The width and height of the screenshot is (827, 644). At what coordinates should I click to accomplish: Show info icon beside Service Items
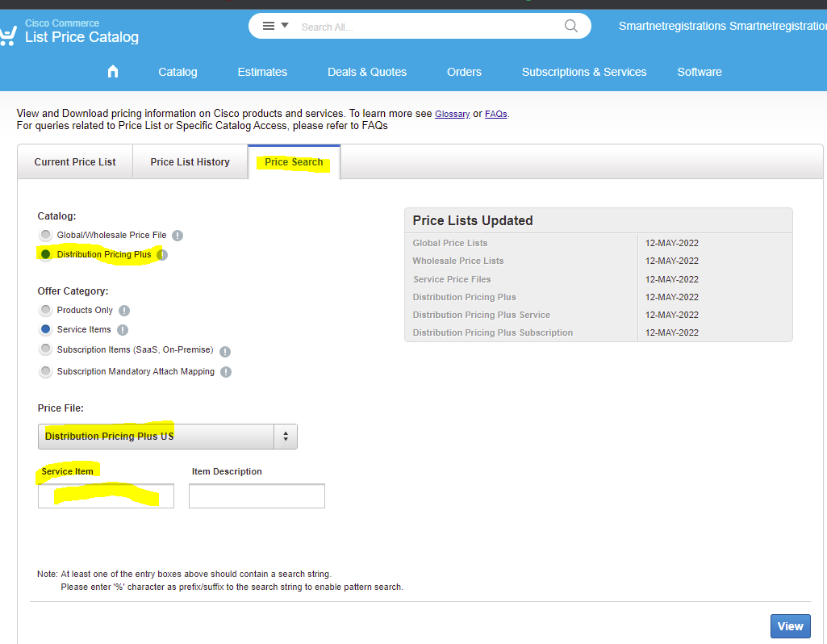coord(123,330)
